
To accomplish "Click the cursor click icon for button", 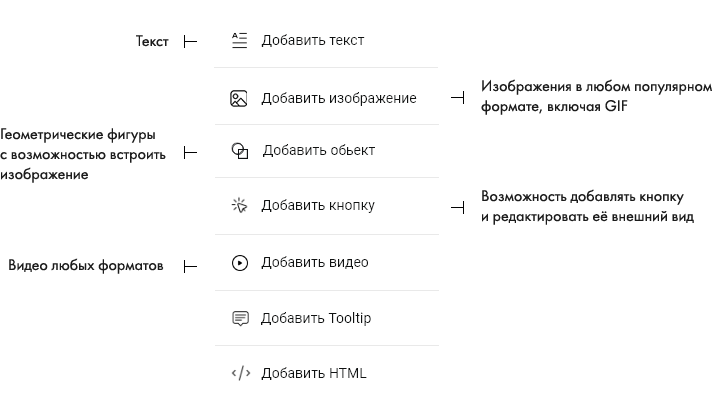I will pyautogui.click(x=239, y=205).
